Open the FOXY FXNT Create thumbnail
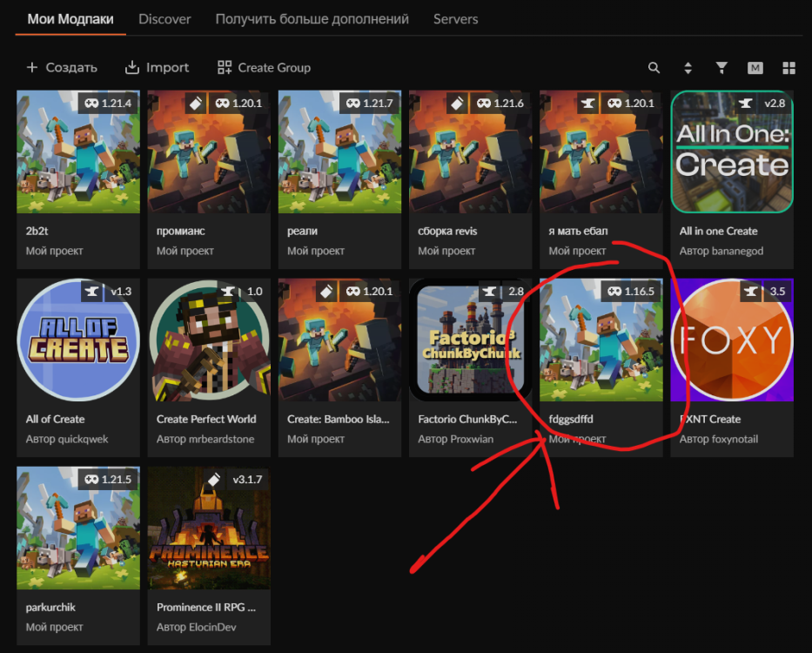 [732, 340]
